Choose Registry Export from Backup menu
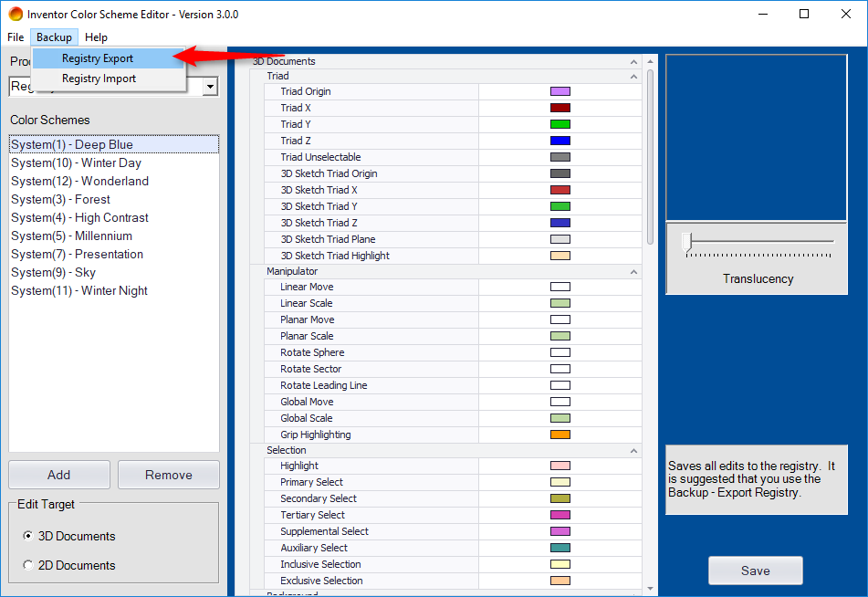 click(108, 58)
